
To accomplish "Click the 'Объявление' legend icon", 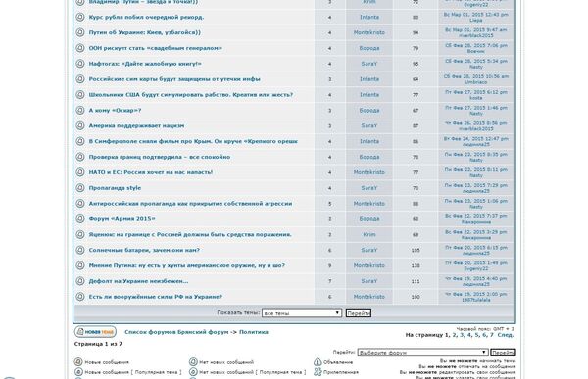I will point(318,362).
